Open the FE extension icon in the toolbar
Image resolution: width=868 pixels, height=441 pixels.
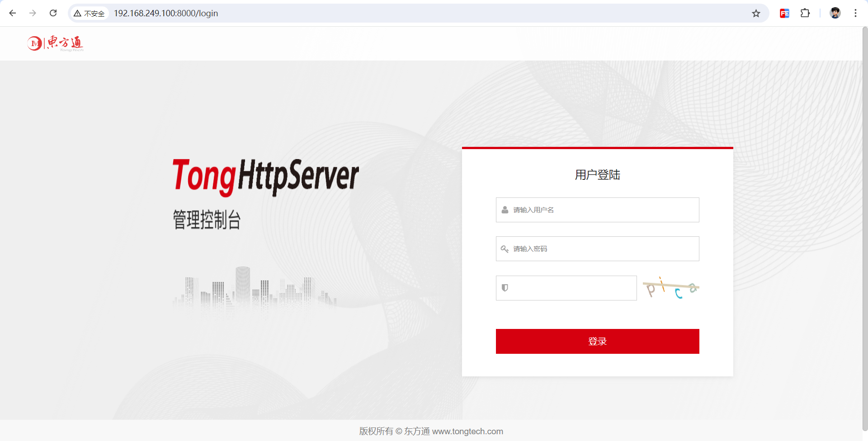click(x=784, y=13)
